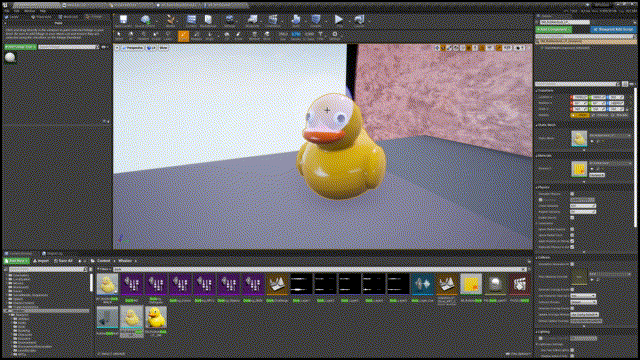The width and height of the screenshot is (640, 360).
Task: Click the Save Current toolbar icon
Action: point(123,20)
